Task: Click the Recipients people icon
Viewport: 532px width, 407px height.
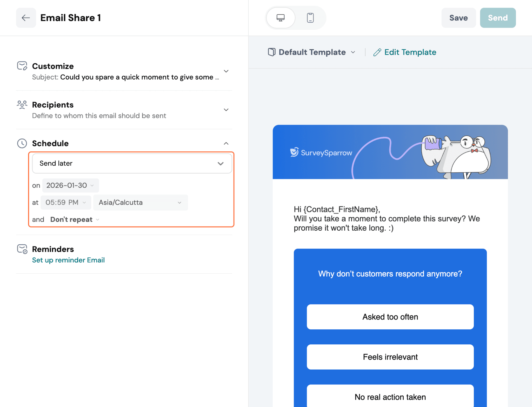Action: pos(22,105)
